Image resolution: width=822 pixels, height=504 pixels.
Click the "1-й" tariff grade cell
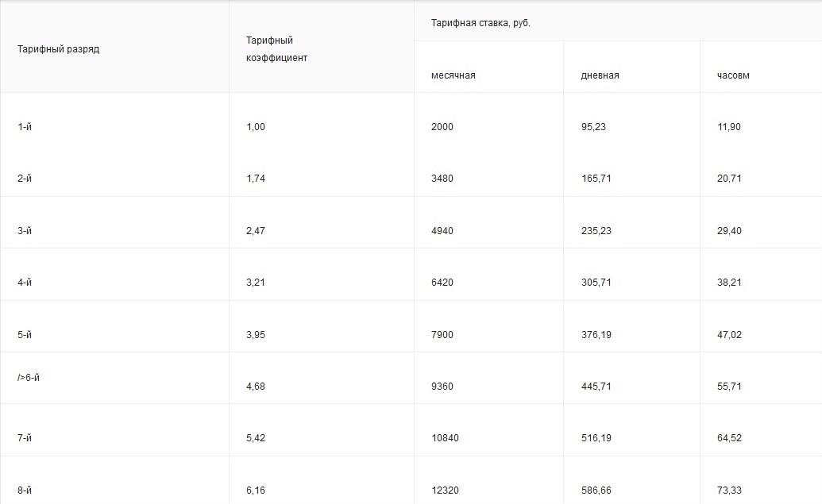point(25,127)
